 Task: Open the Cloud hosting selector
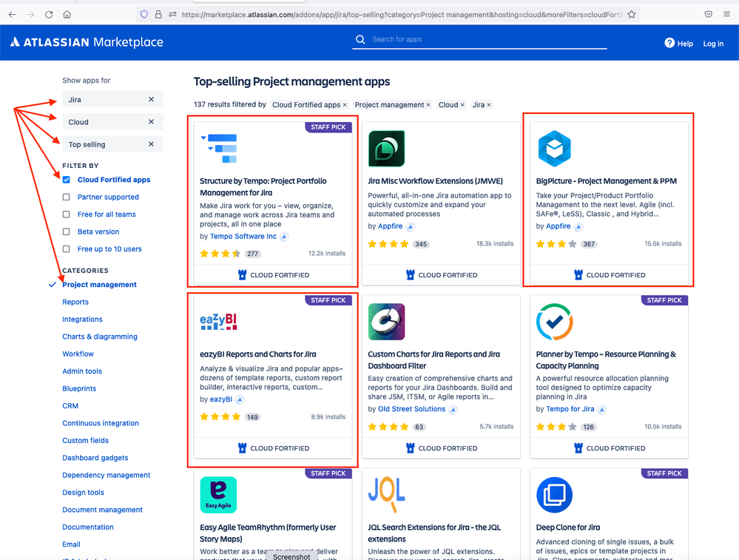[x=112, y=121]
